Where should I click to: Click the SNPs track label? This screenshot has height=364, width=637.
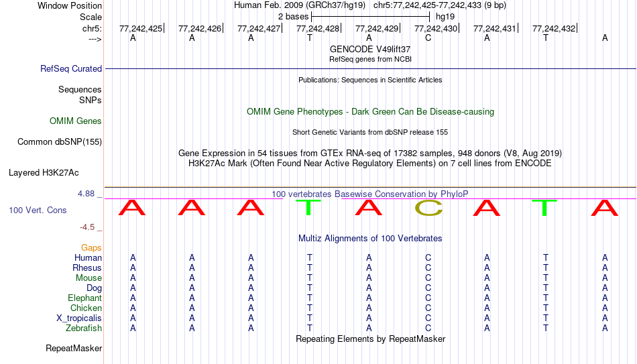[91, 100]
